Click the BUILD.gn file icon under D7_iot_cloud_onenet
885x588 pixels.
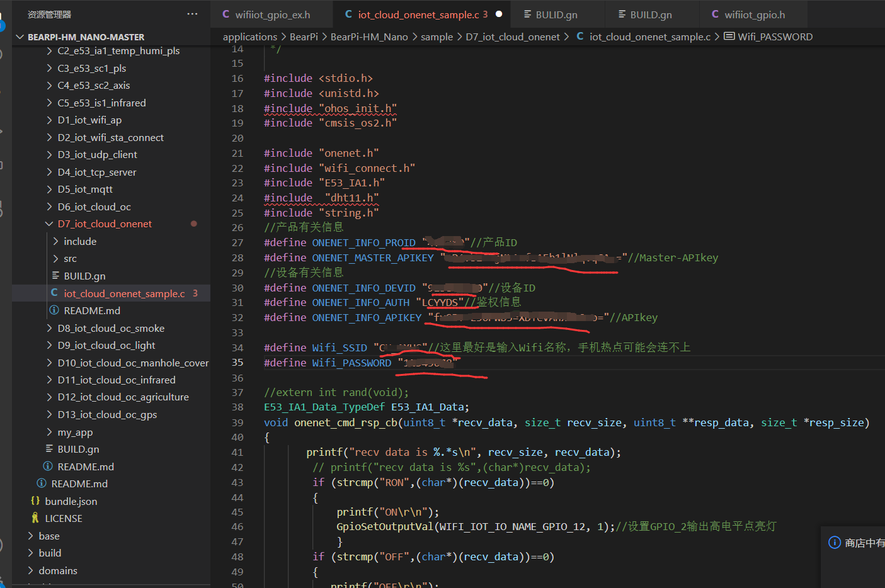pyautogui.click(x=55, y=276)
